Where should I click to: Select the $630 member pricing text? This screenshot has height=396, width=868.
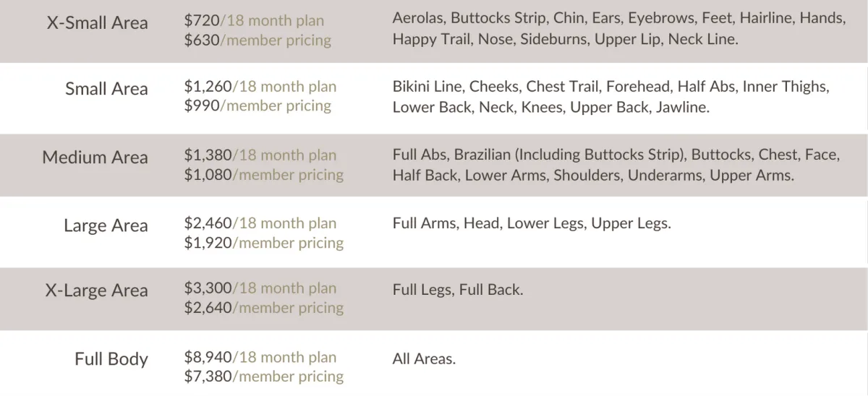[x=258, y=40]
